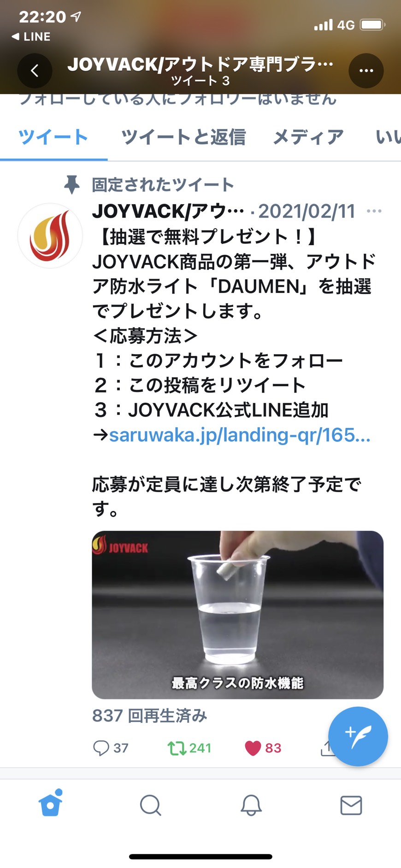Open the saruwaka.jp landing-qr link
Screen dimensions: 401x868
coord(240,434)
